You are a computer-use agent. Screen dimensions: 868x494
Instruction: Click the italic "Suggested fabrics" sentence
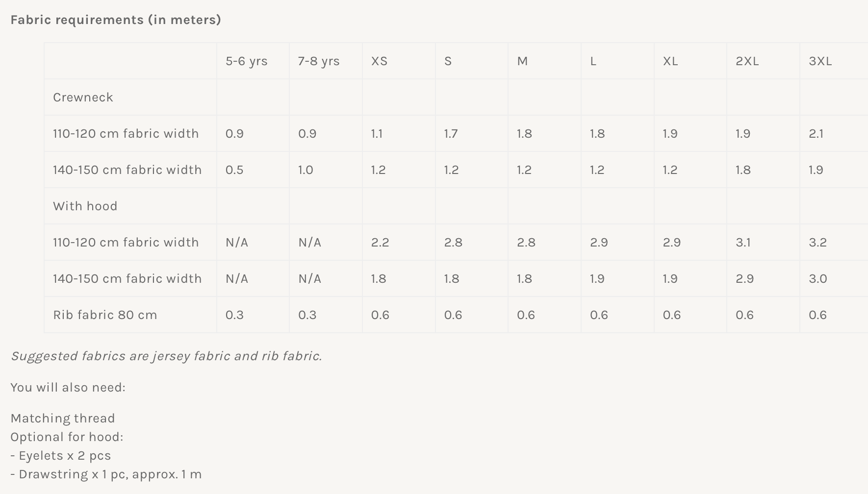click(166, 356)
